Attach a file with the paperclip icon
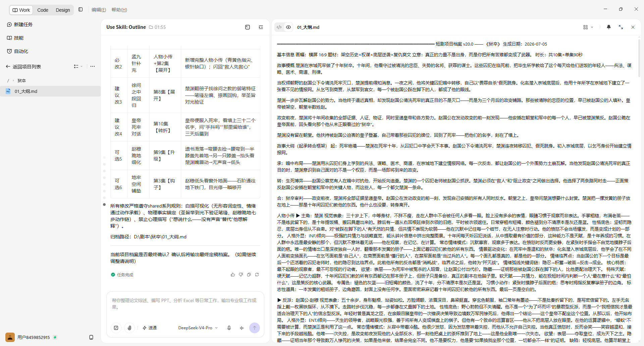This screenshot has width=644, height=346. (x=129, y=328)
